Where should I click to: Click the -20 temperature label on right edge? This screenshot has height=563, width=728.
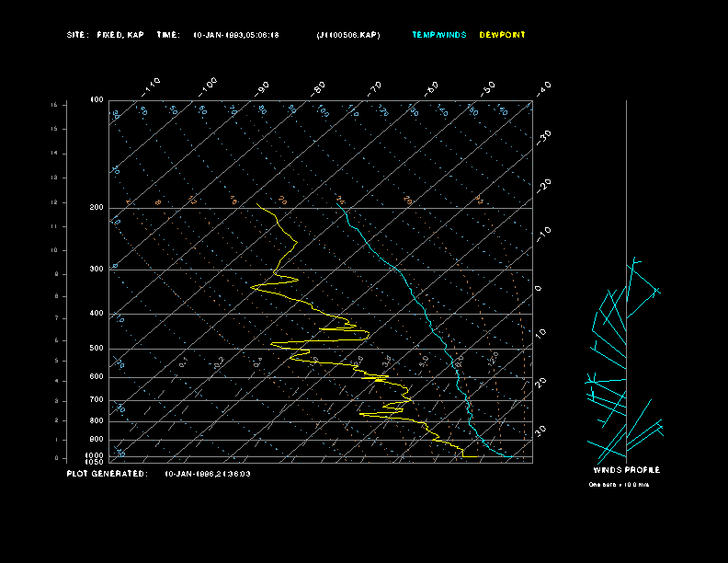543,186
